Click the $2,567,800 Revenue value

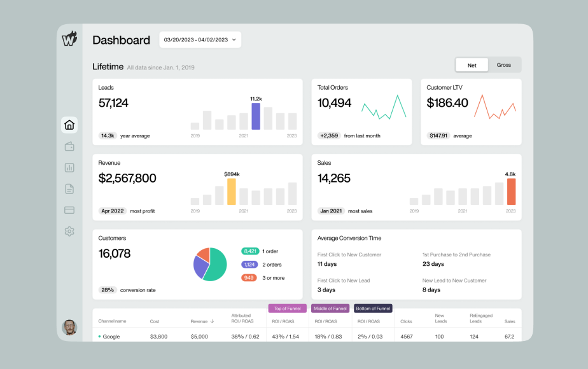pos(127,178)
